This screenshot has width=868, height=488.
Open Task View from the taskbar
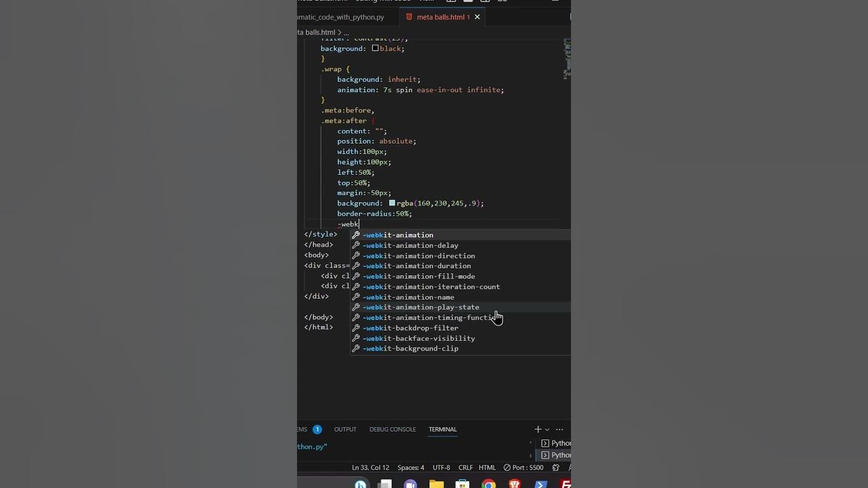click(385, 484)
